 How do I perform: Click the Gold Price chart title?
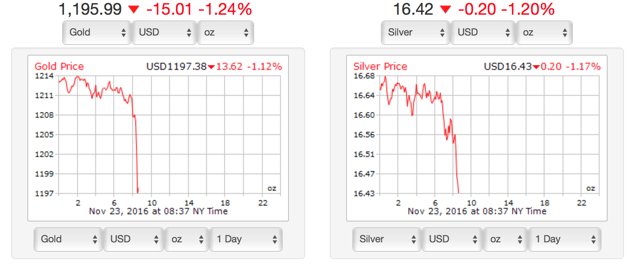(x=59, y=66)
